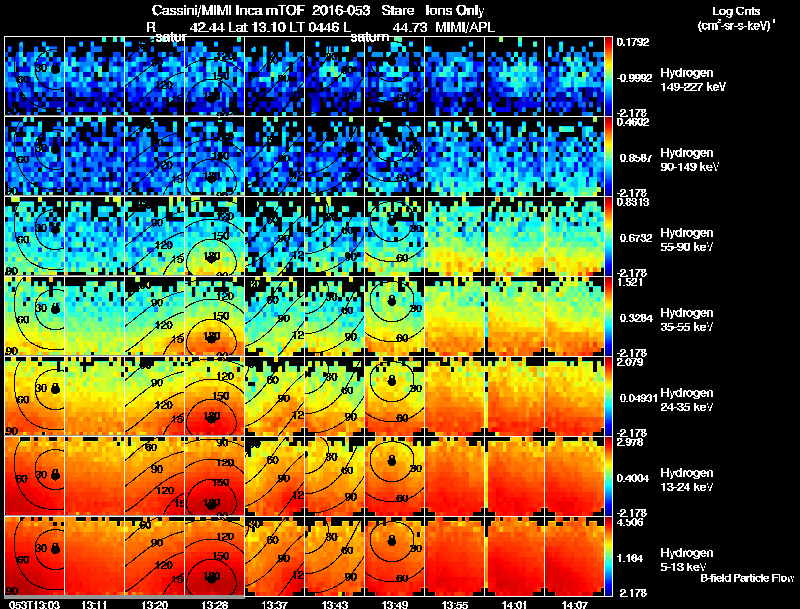Click the "4.506" color scale value

[x=630, y=522]
